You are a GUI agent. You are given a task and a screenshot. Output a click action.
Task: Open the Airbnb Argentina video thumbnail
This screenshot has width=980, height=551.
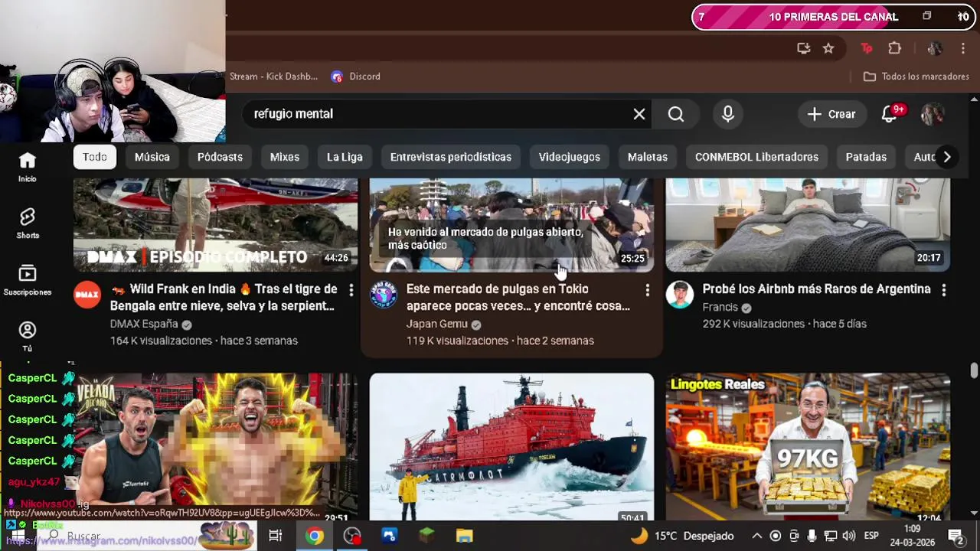point(808,225)
